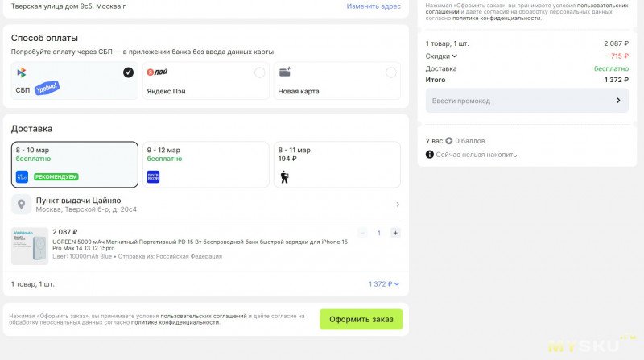644x360 pixels.
Task: Choose the 8 - 11 мар delivery for 194 ₽
Action: 336,164
